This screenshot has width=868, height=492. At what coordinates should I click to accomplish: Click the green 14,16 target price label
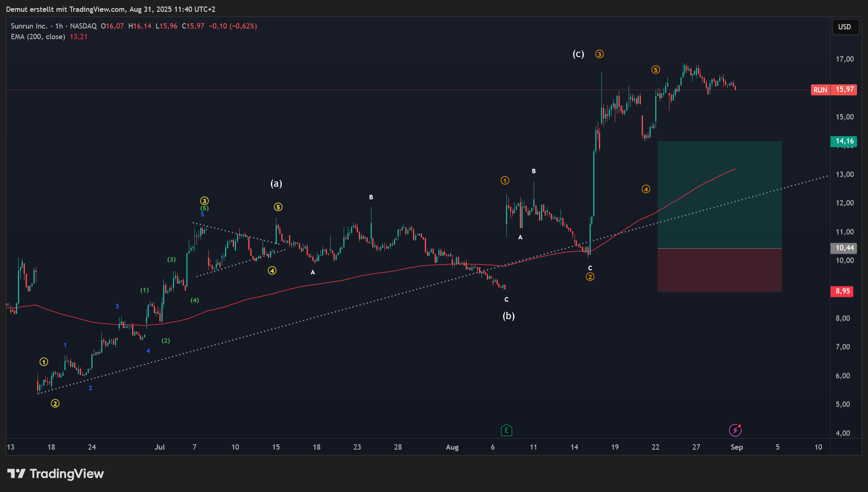pyautogui.click(x=844, y=141)
